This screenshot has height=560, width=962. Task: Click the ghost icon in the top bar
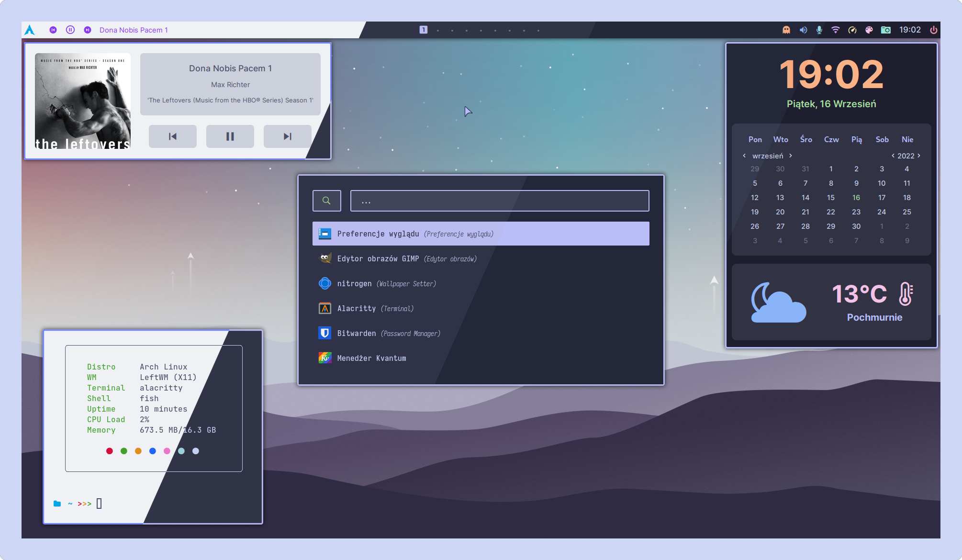coord(786,30)
